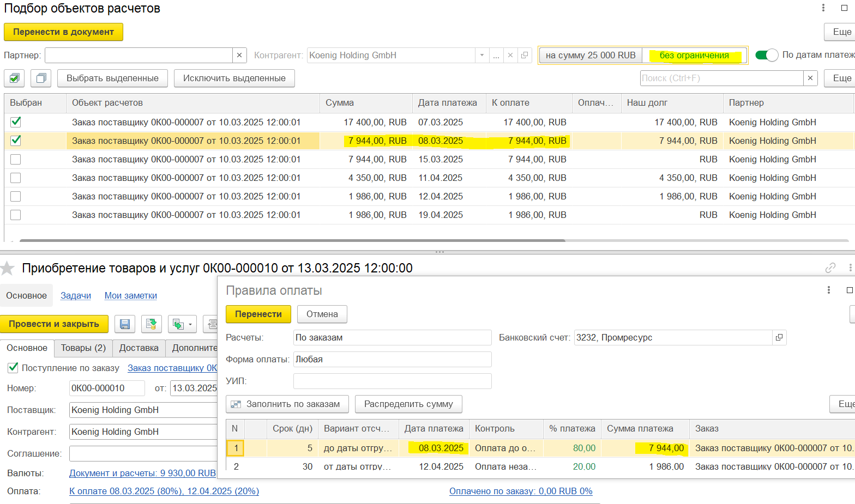
Task: Open the create-based-on dropdown button
Action: (182, 324)
